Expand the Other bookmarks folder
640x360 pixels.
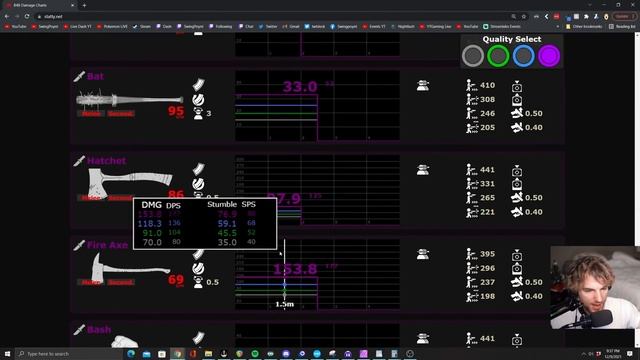click(x=584, y=27)
